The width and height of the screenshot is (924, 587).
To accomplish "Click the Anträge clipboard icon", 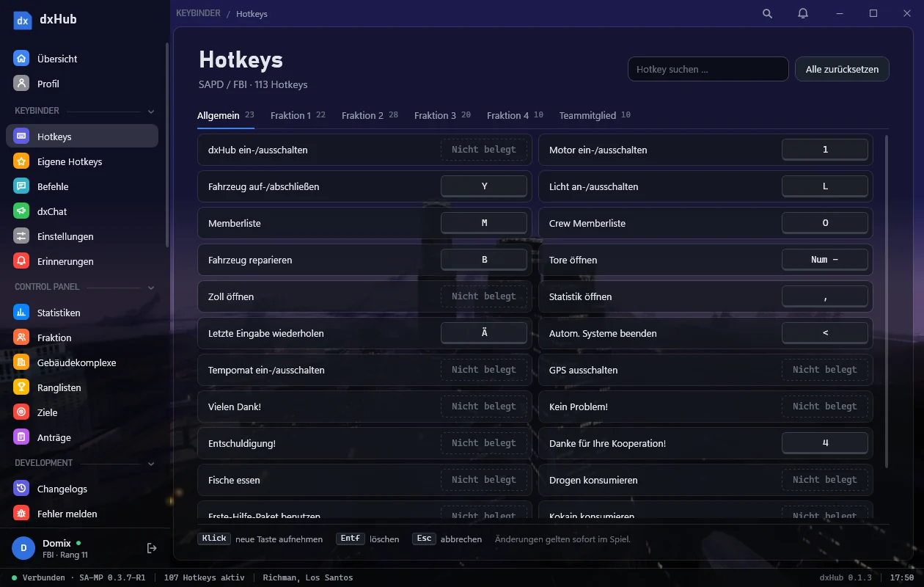I will coord(21,437).
